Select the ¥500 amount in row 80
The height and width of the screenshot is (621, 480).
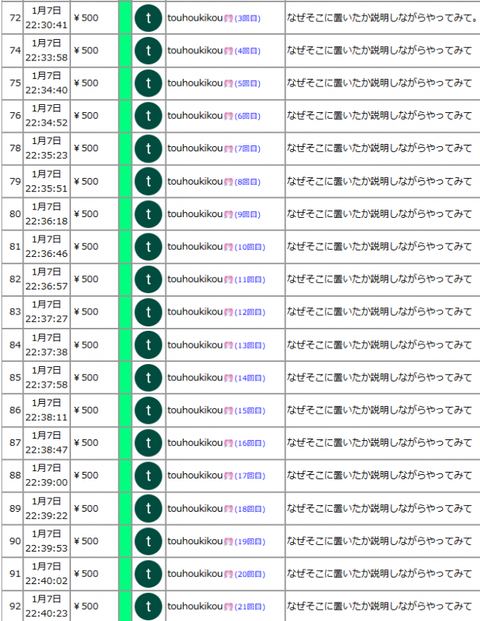[x=86, y=214]
